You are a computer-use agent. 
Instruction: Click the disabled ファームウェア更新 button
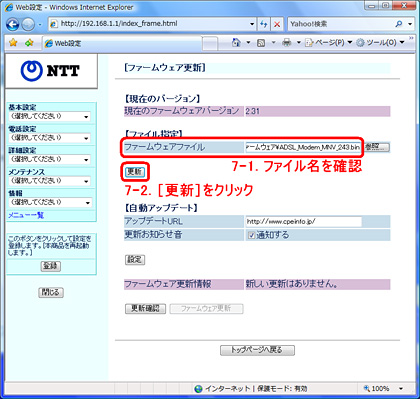[206, 309]
